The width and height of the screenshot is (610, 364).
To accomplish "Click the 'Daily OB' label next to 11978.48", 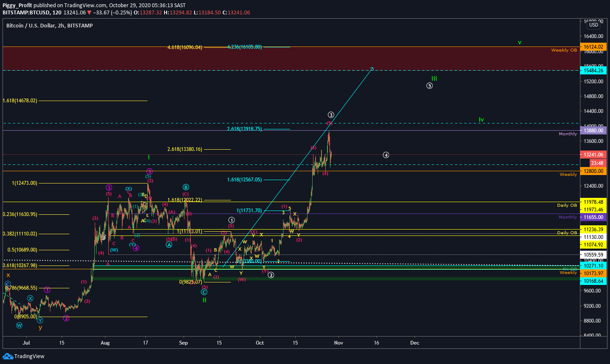I will pos(567,205).
